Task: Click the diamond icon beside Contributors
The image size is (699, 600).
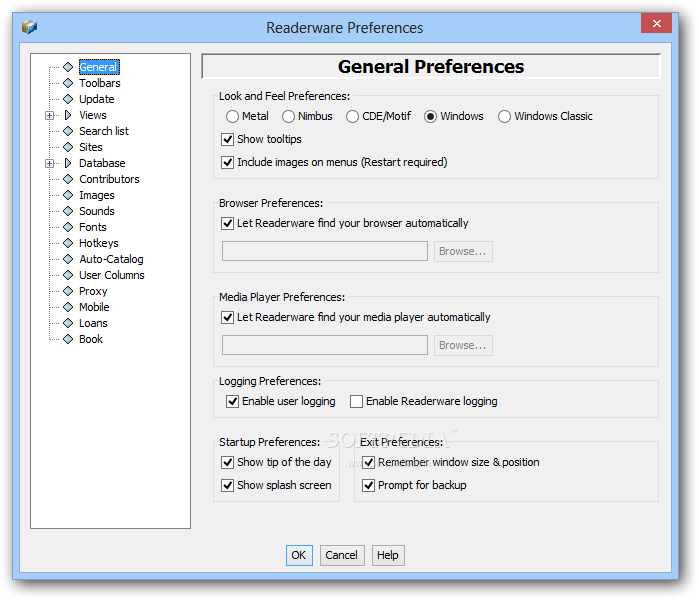Action: [x=68, y=179]
